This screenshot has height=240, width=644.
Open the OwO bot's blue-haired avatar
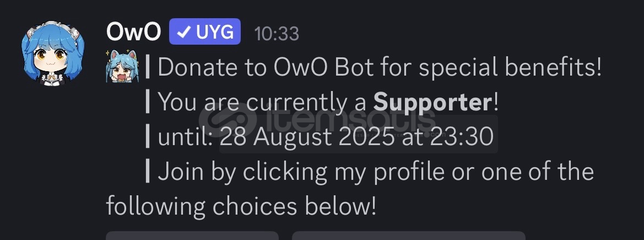[53, 54]
